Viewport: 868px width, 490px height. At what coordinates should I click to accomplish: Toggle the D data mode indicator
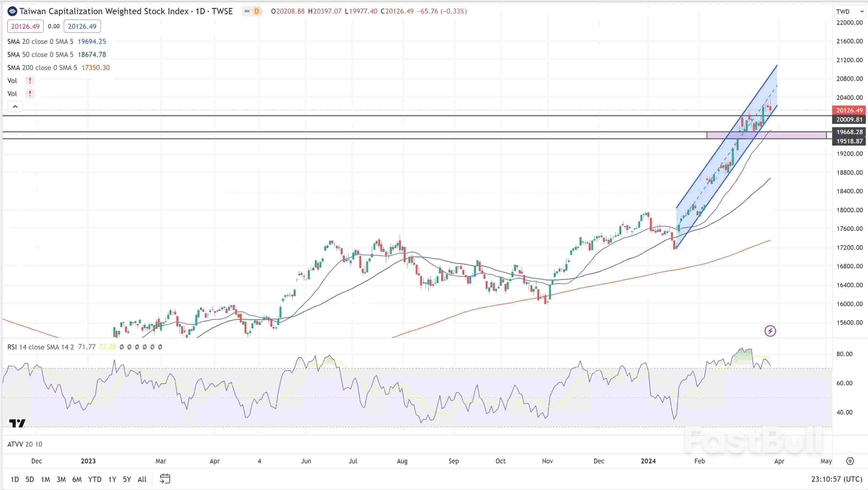click(256, 11)
